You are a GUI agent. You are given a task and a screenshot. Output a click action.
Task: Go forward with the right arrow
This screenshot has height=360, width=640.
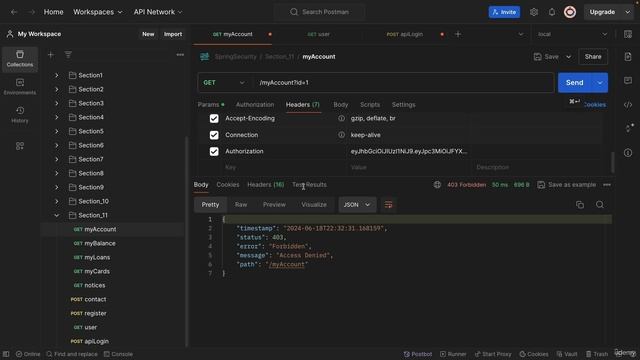point(32,12)
